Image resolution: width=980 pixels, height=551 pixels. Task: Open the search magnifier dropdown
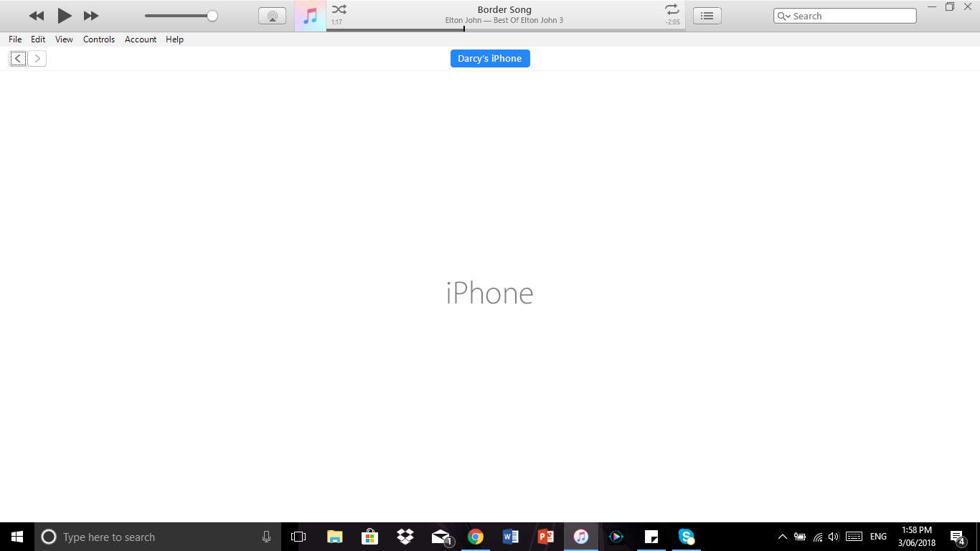pos(784,16)
